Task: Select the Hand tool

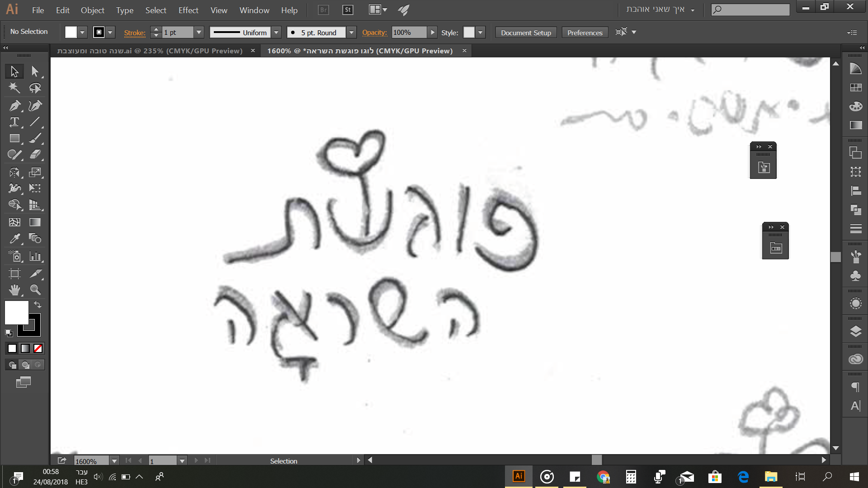Action: click(14, 290)
